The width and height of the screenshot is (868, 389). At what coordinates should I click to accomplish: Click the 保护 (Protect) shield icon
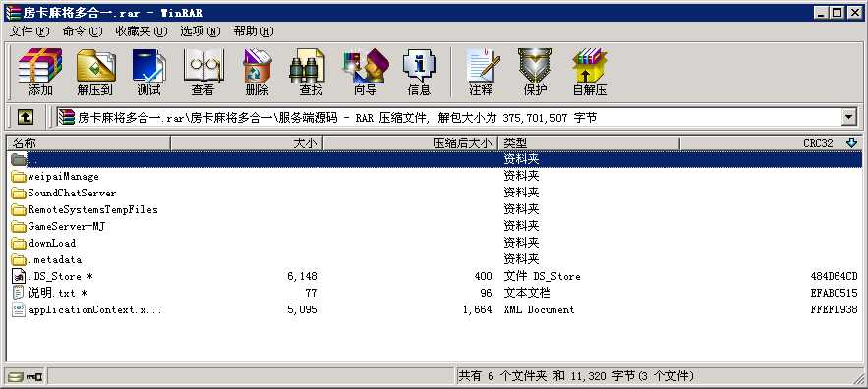tap(535, 72)
